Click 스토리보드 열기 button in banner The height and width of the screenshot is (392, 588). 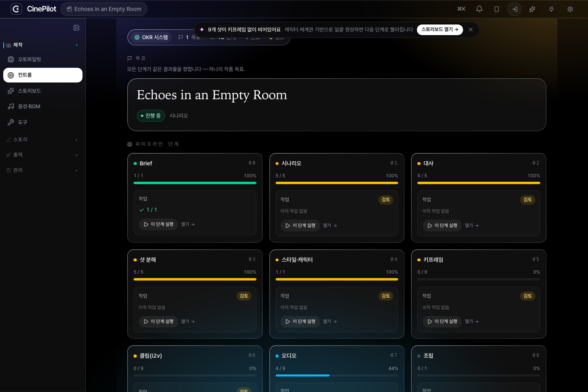coord(440,29)
